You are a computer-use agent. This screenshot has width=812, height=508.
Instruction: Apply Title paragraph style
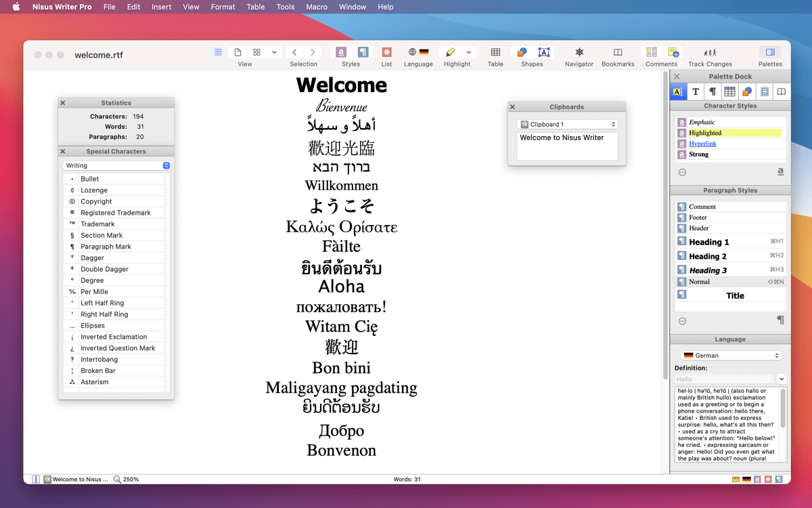pyautogui.click(x=731, y=295)
